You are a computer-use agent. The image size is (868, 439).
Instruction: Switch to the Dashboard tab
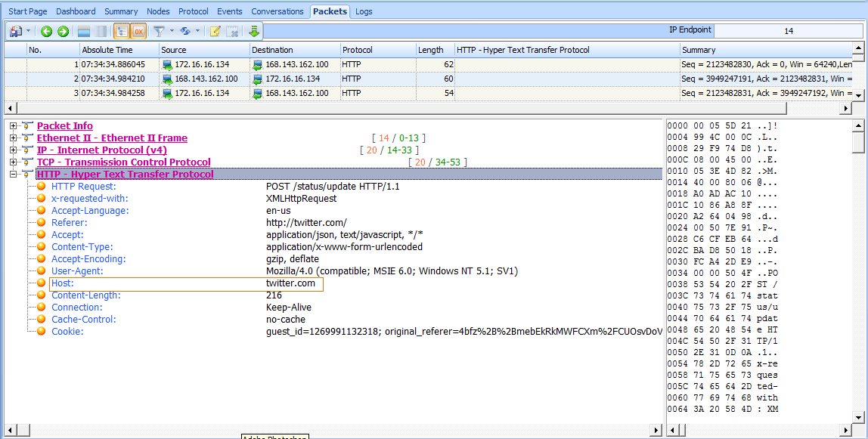76,11
